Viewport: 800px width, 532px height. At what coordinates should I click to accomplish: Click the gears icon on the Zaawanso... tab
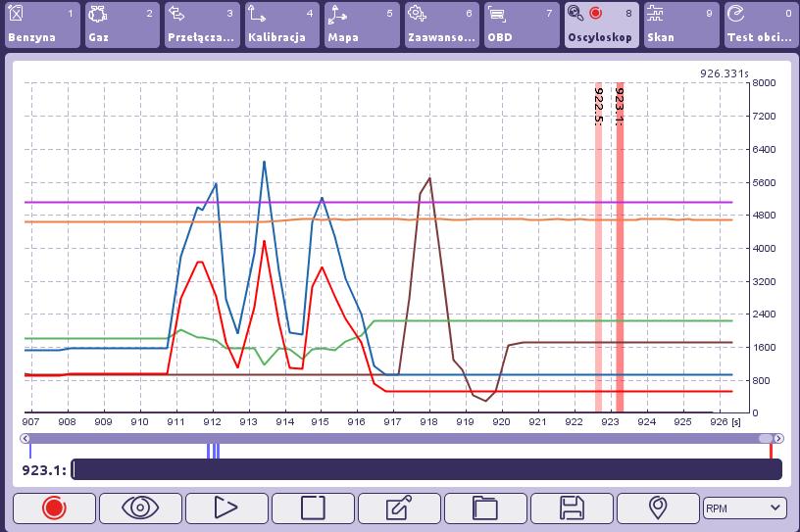418,14
